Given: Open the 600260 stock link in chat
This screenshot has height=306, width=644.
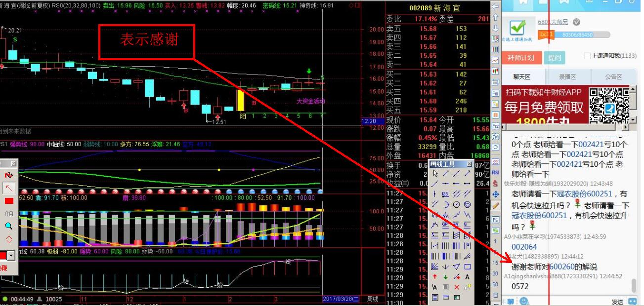Looking at the screenshot, I should coord(561,267).
